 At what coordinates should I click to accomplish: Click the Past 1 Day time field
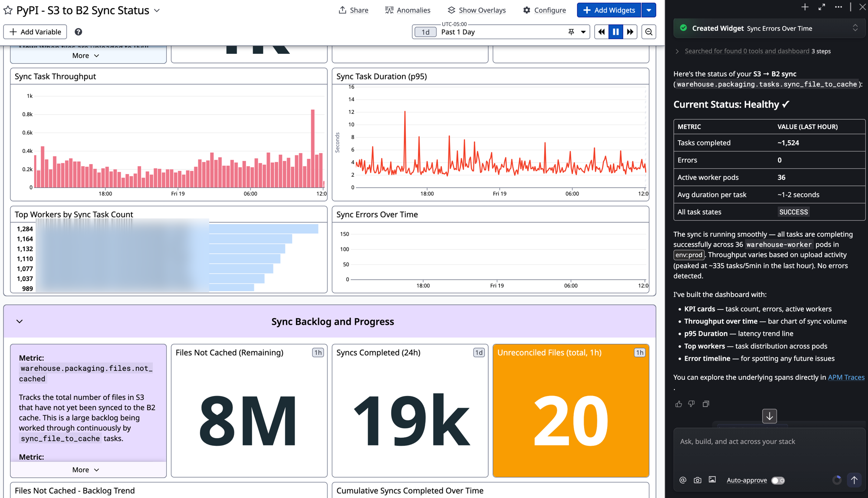tap(501, 32)
